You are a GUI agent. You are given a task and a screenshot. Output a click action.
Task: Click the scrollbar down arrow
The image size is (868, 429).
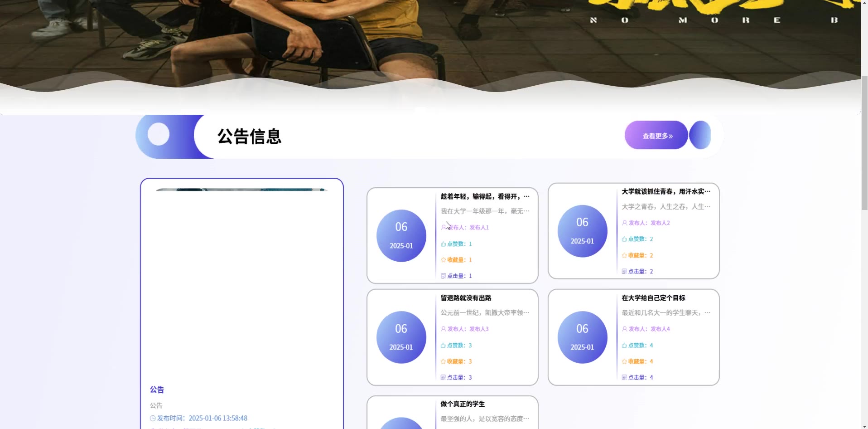864,425
